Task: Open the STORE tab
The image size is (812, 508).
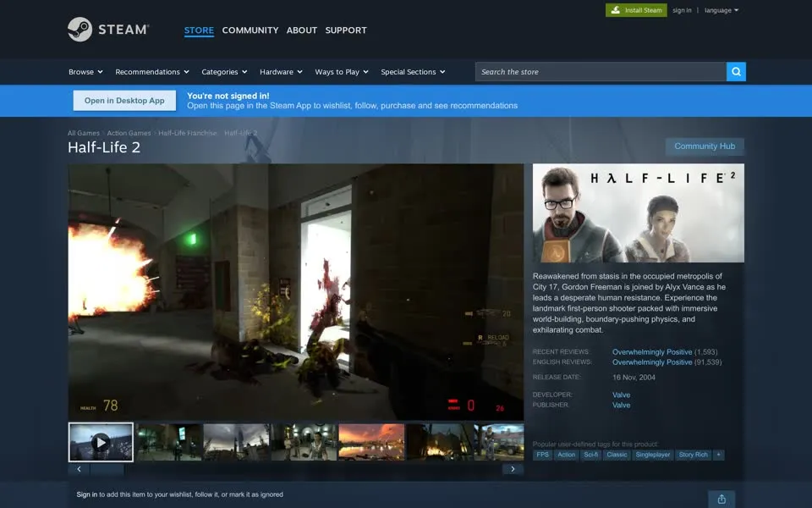Action: point(199,30)
